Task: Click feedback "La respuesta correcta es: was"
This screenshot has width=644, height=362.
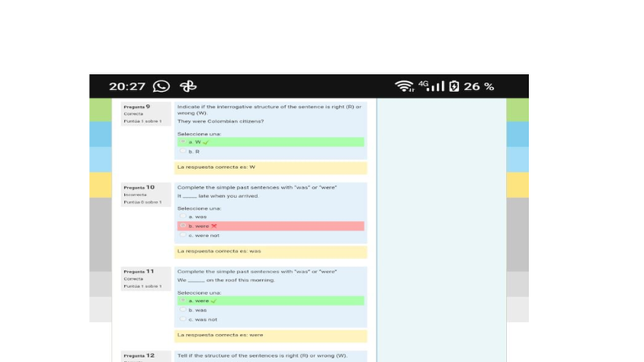Action: (270, 251)
